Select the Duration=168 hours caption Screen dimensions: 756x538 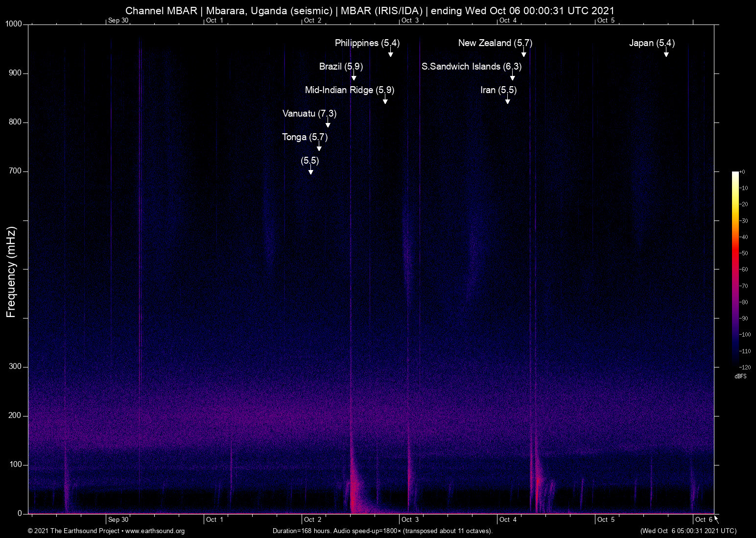(x=382, y=531)
